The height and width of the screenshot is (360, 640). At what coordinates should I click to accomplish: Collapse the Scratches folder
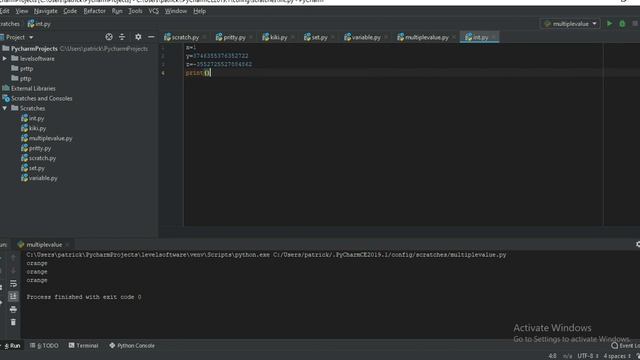click(x=4, y=108)
